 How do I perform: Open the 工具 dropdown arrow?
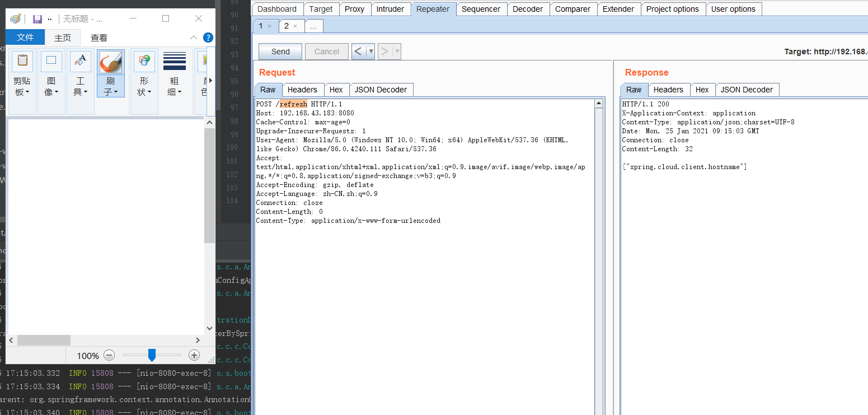coord(86,92)
